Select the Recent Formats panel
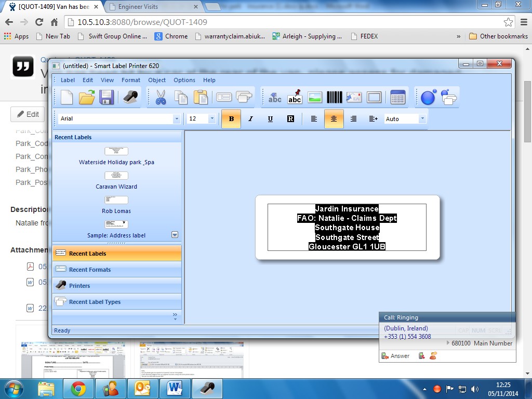The width and height of the screenshot is (532, 399). [x=89, y=270]
